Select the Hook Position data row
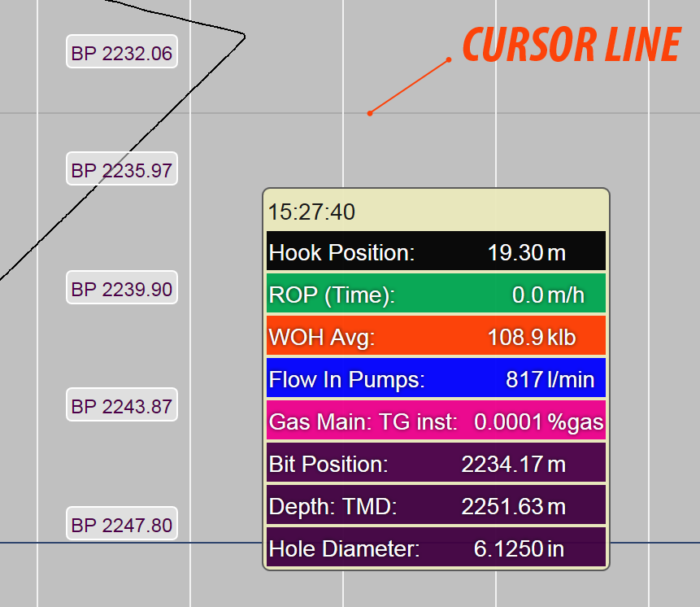Viewport: 700px width, 607px height. (x=435, y=251)
